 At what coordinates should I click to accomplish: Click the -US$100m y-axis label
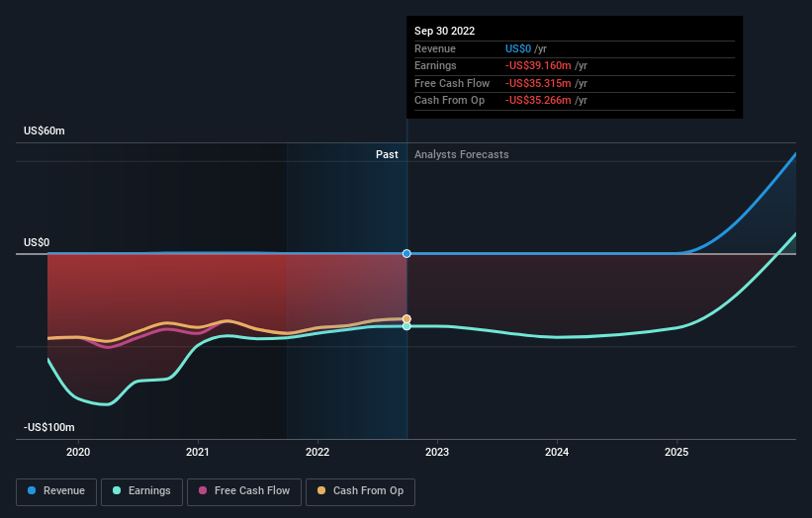click(x=49, y=427)
